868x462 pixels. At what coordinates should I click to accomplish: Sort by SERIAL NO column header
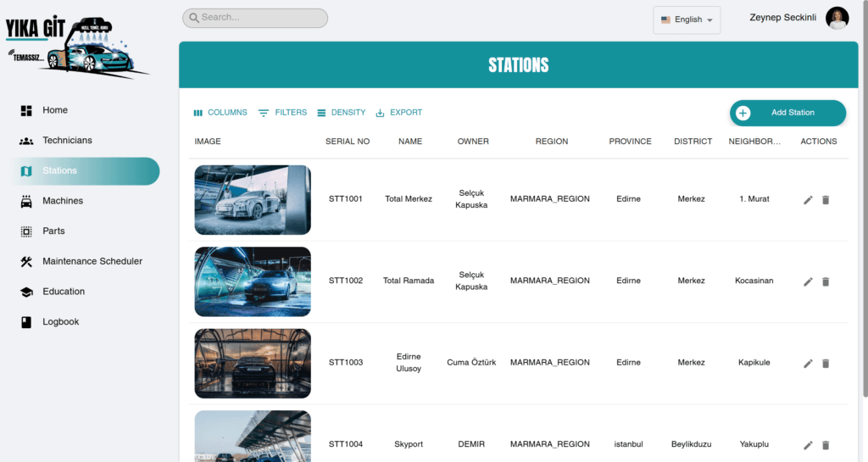click(348, 142)
